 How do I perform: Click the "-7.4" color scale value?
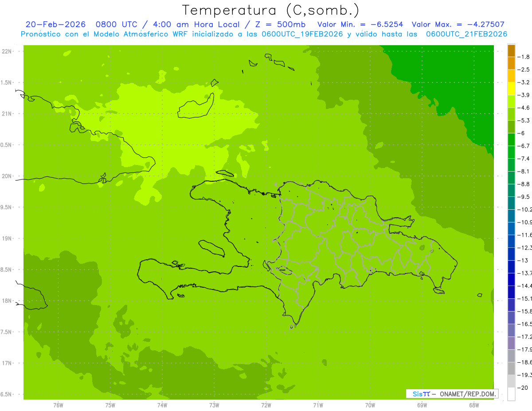click(x=524, y=159)
